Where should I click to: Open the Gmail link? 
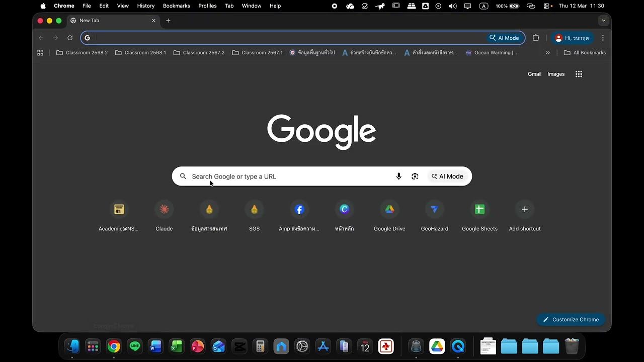[534, 74]
